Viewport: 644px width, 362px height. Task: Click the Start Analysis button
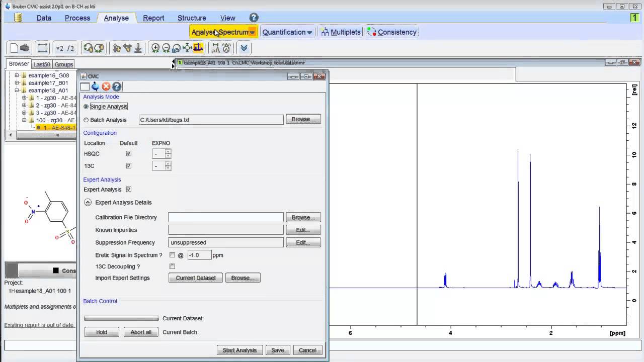[x=239, y=350]
